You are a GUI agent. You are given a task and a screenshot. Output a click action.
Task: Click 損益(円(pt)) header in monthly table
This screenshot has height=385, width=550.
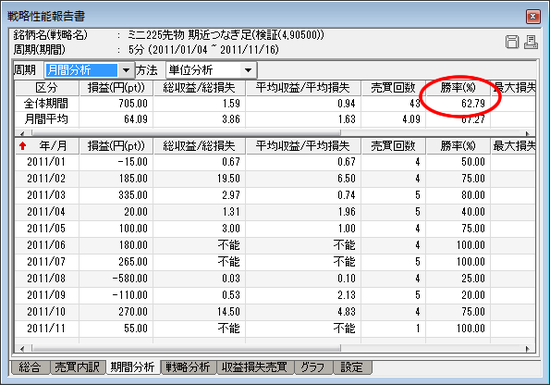(x=116, y=146)
